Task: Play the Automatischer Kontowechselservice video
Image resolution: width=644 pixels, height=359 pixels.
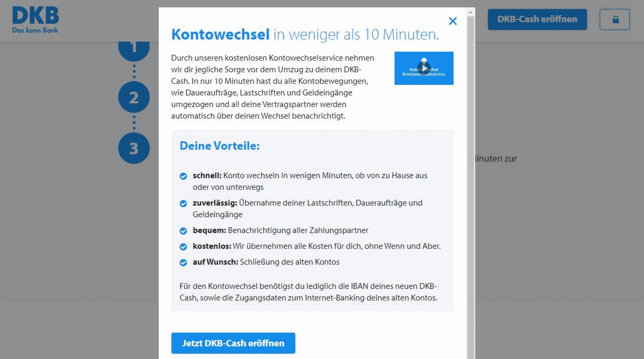Action: pos(424,68)
